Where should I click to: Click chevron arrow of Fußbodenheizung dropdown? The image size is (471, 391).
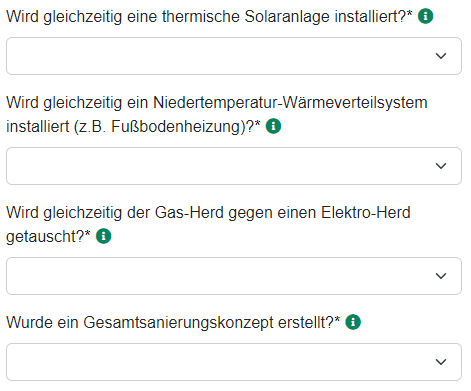(x=441, y=166)
